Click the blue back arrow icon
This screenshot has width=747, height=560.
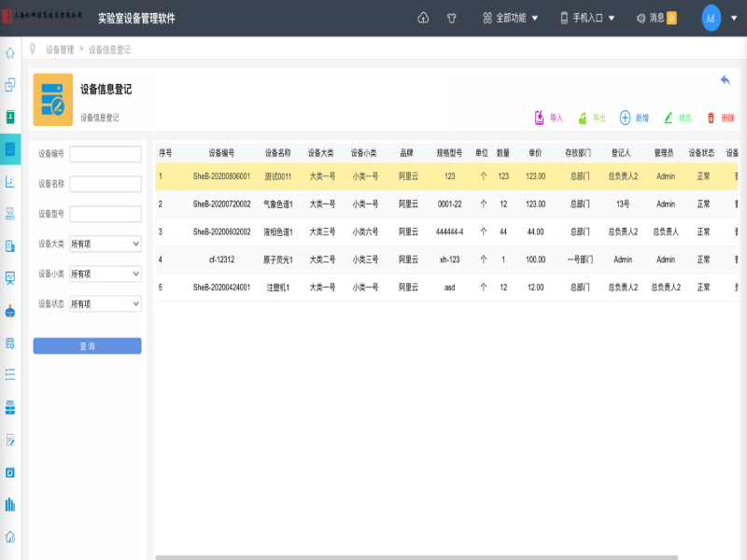(x=725, y=80)
